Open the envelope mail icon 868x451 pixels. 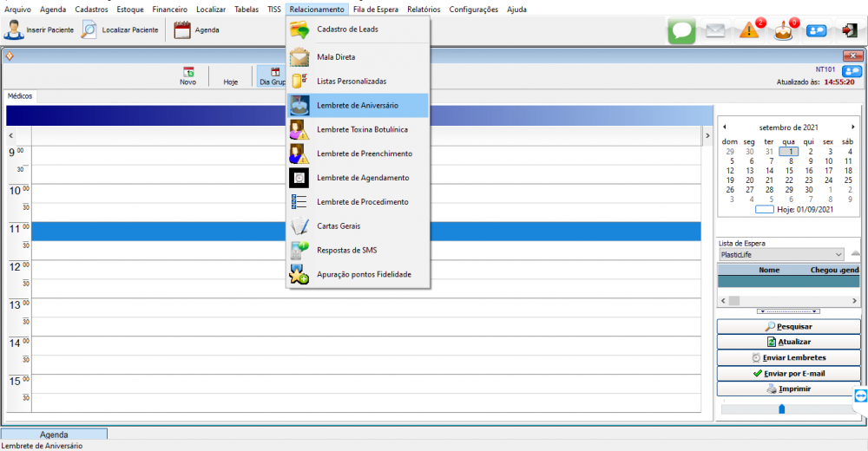click(714, 30)
